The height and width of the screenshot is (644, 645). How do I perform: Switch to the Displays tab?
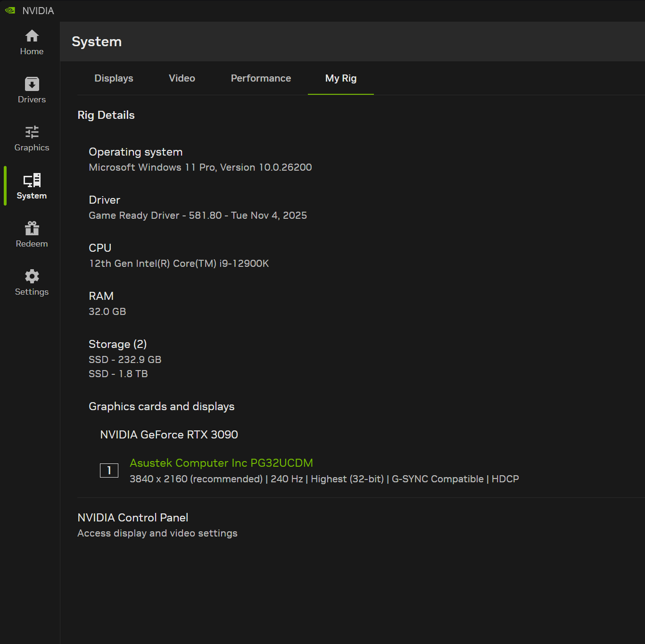[114, 78]
